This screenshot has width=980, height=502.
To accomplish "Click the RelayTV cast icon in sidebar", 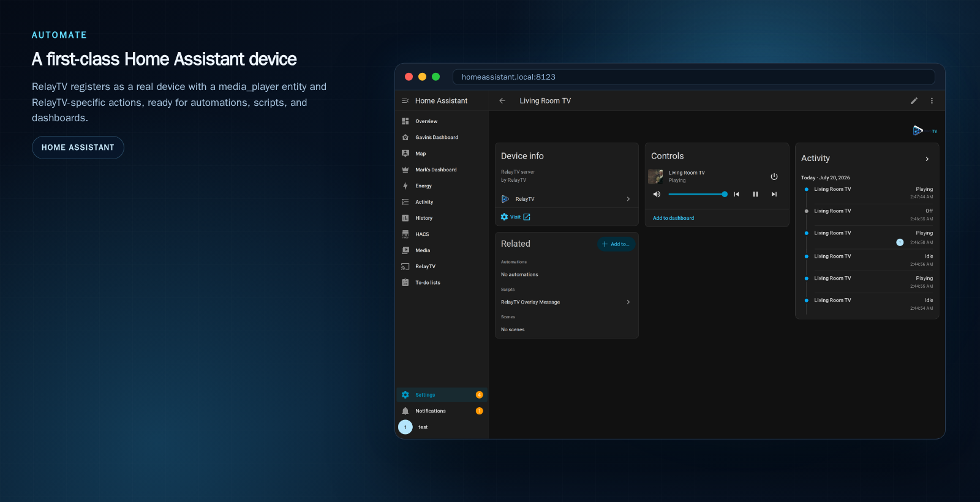I will click(x=405, y=266).
